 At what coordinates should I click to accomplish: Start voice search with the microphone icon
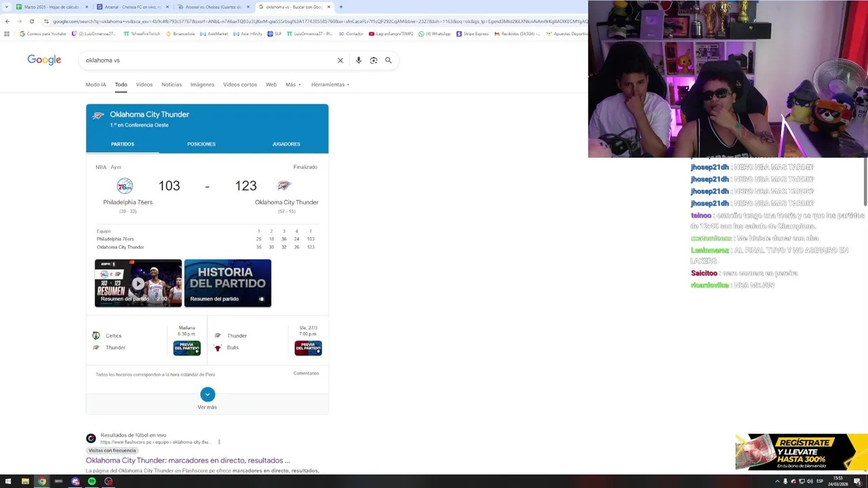tap(359, 60)
